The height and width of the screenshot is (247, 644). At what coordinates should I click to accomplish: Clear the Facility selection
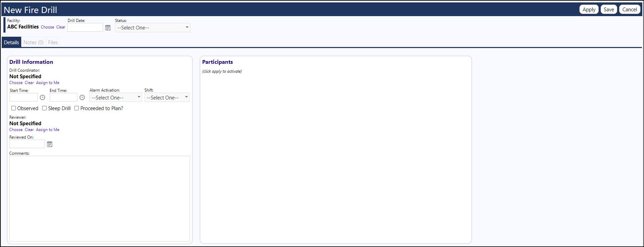(61, 27)
